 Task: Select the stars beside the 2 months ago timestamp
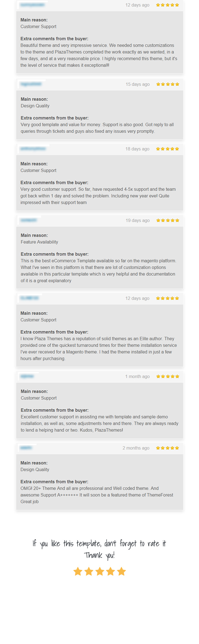[x=167, y=448]
